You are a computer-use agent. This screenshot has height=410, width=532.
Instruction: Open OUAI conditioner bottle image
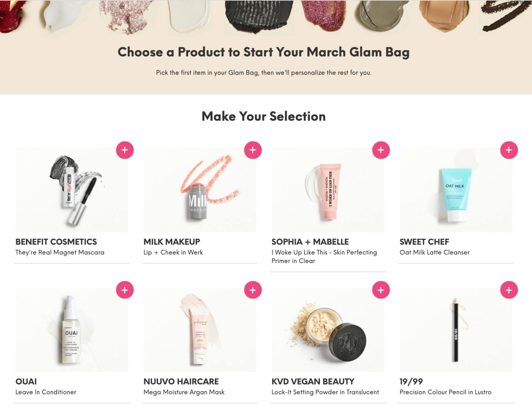(72, 330)
